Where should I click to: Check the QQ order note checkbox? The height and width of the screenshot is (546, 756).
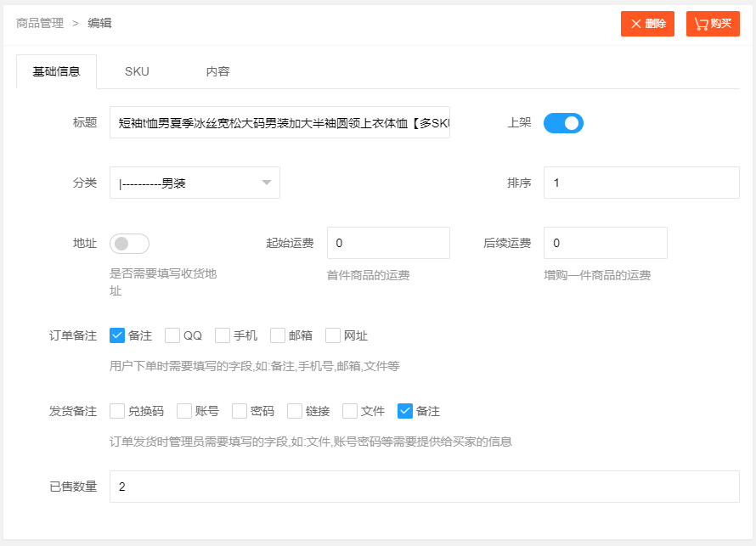tap(172, 335)
